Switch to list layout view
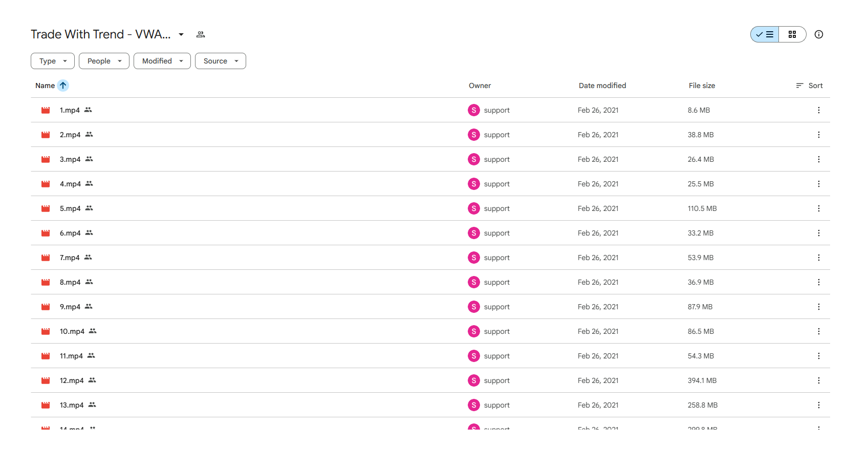This screenshot has width=868, height=468. 765,34
